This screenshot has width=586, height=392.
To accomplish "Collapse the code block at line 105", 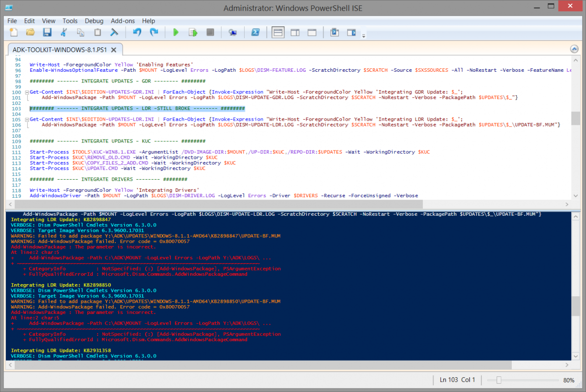I will (26, 119).
